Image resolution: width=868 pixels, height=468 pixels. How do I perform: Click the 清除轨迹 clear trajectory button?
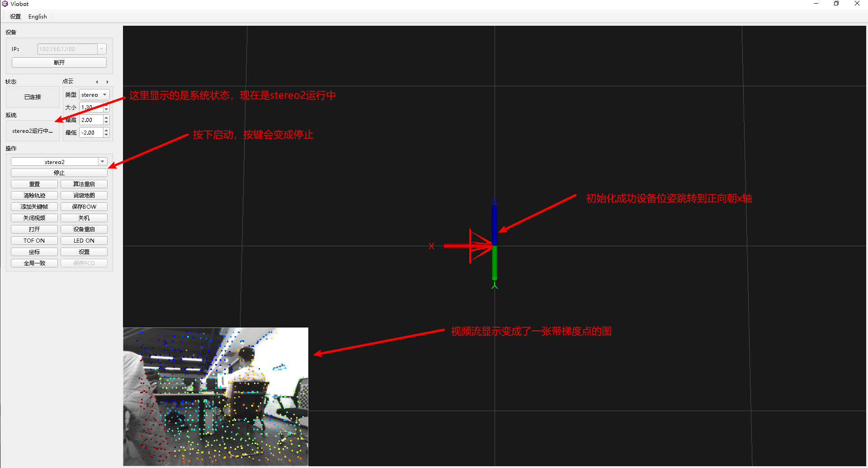(x=34, y=195)
